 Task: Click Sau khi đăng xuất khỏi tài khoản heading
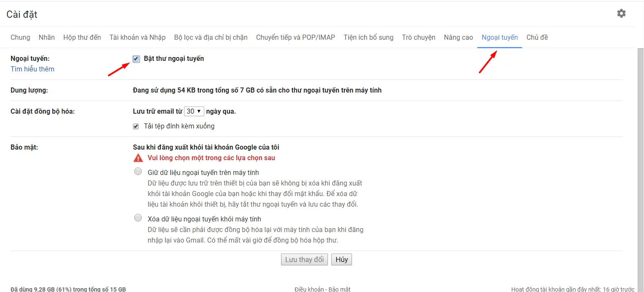[206, 147]
